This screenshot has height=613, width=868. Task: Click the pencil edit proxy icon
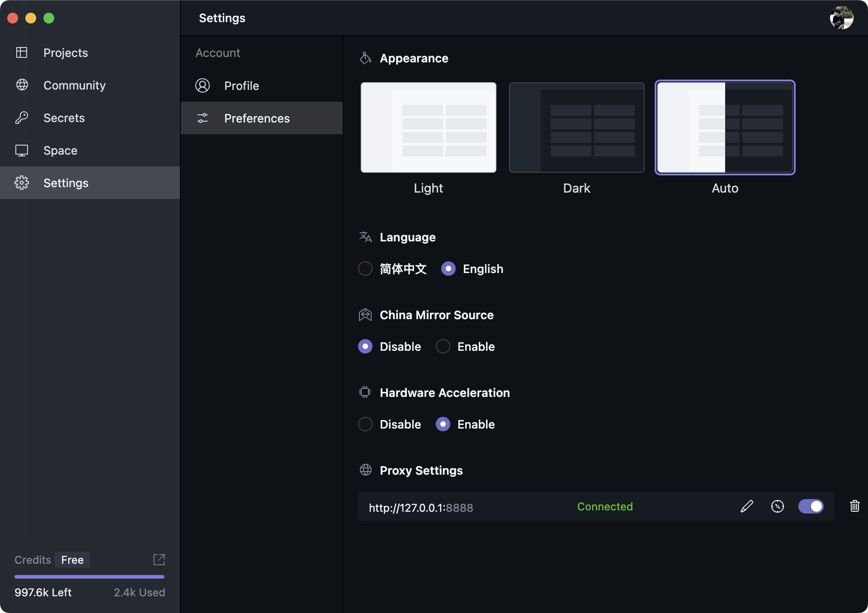tap(747, 506)
